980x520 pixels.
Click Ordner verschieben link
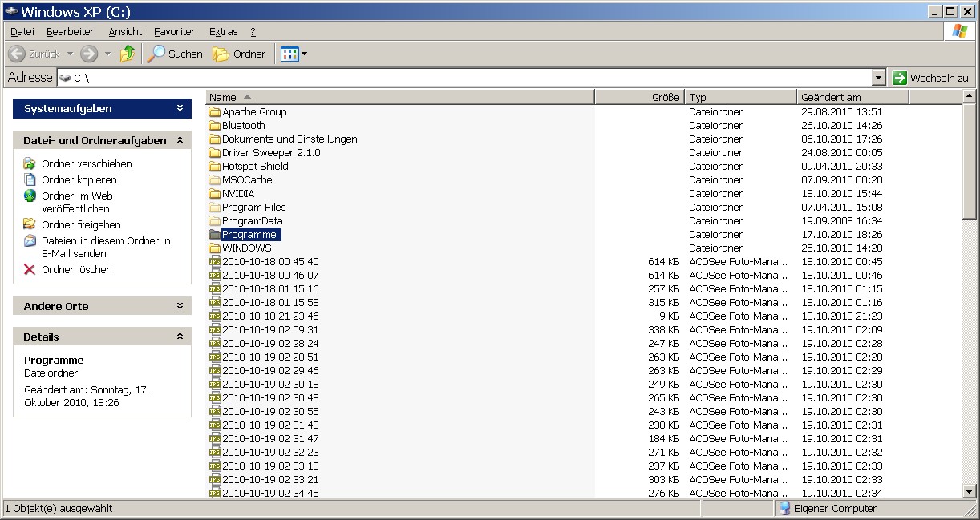click(x=87, y=163)
